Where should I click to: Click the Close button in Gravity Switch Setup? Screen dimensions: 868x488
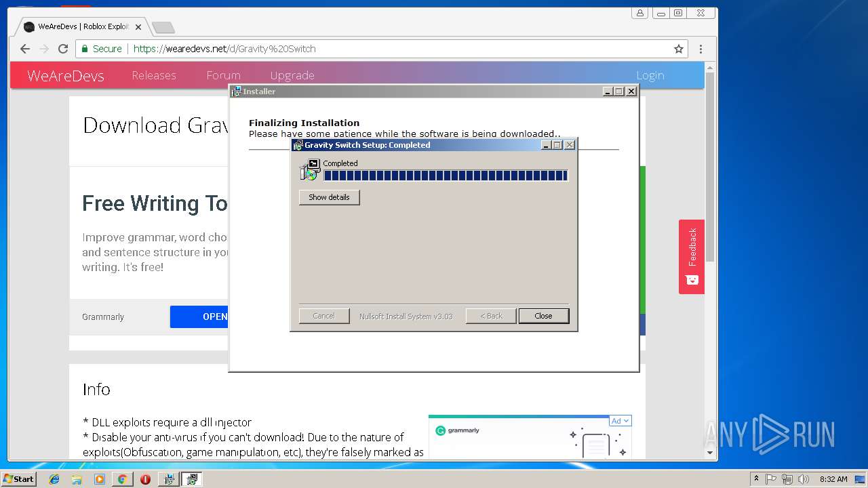pos(543,316)
